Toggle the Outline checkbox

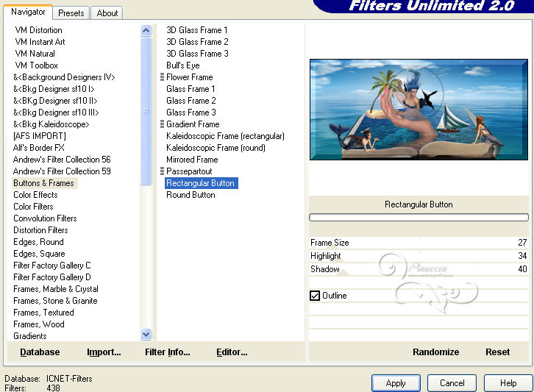(x=315, y=296)
